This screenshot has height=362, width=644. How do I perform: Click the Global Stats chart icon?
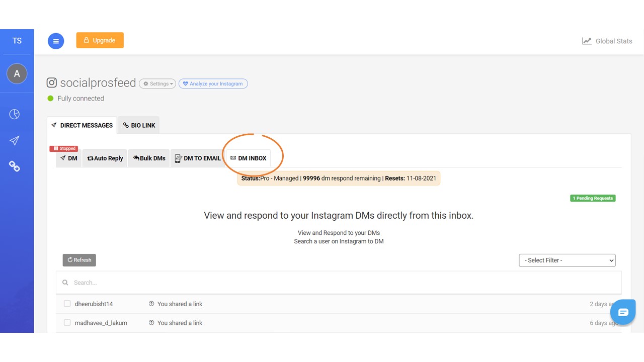click(587, 41)
